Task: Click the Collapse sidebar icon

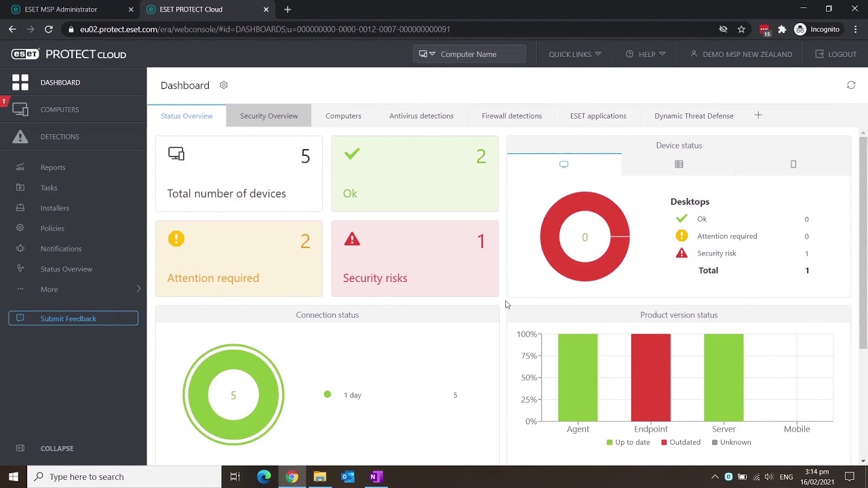Action: click(x=20, y=449)
